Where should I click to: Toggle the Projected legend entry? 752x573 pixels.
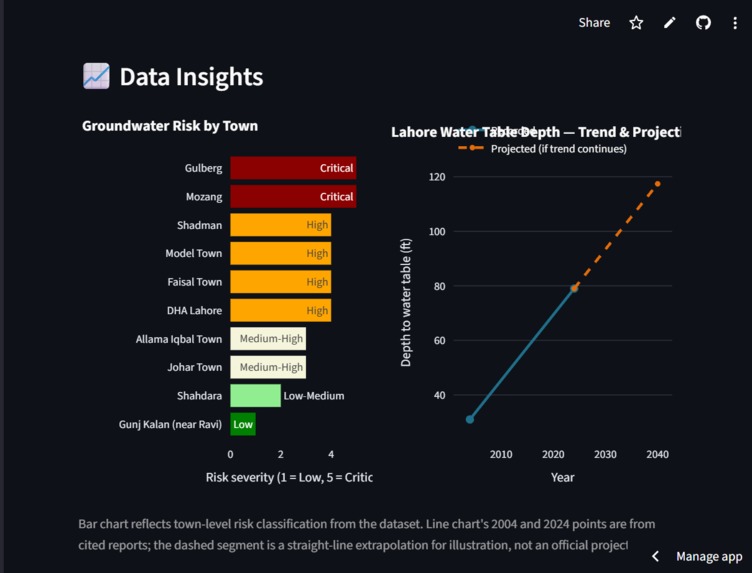pyautogui.click(x=542, y=149)
